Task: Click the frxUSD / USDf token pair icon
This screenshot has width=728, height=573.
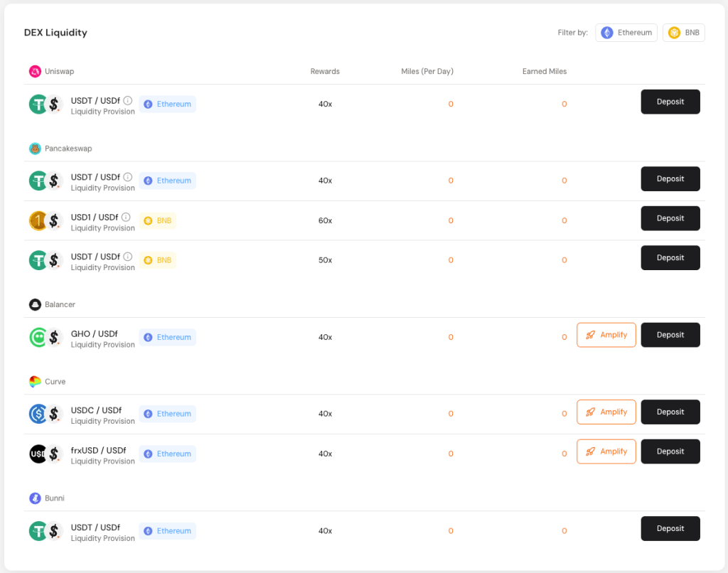Action: pyautogui.click(x=46, y=454)
